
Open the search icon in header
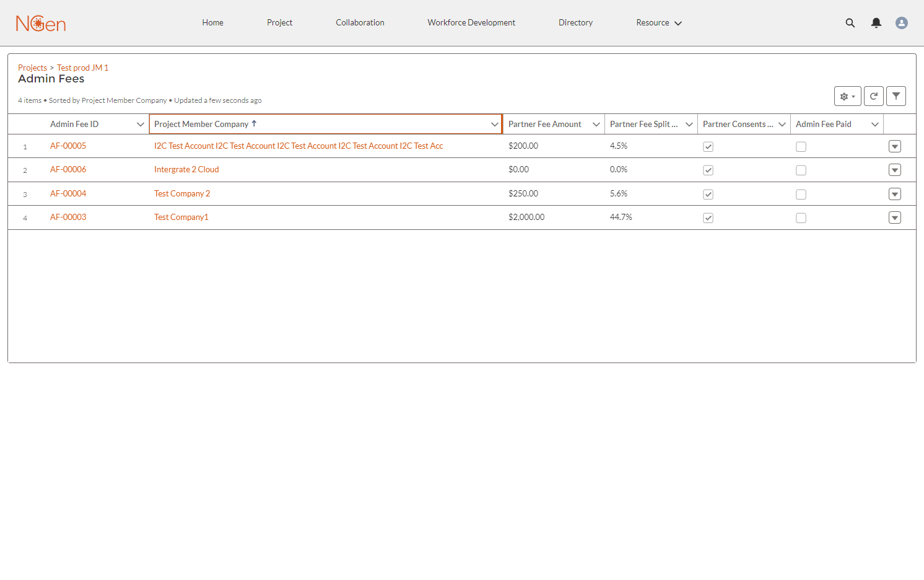coord(850,23)
